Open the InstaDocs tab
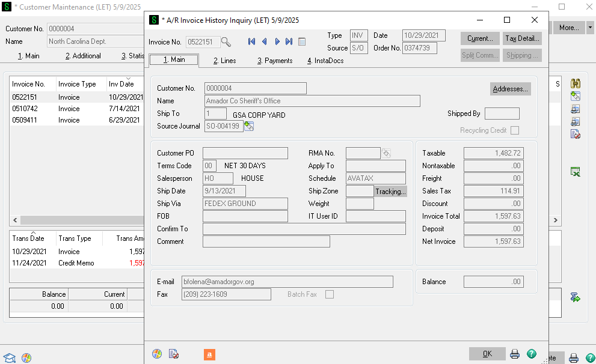596x364 pixels. point(325,61)
